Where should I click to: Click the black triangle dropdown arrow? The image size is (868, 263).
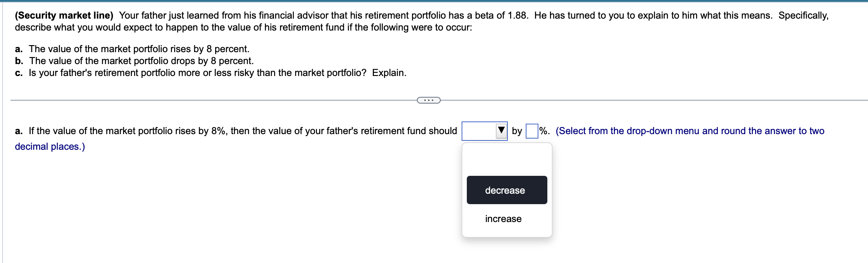pyautogui.click(x=501, y=130)
